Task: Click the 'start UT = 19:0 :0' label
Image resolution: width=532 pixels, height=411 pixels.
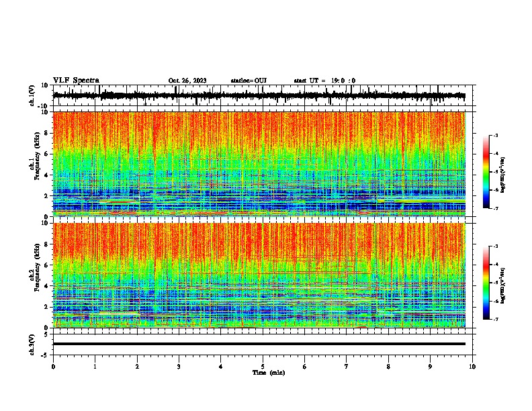Action: [324, 81]
